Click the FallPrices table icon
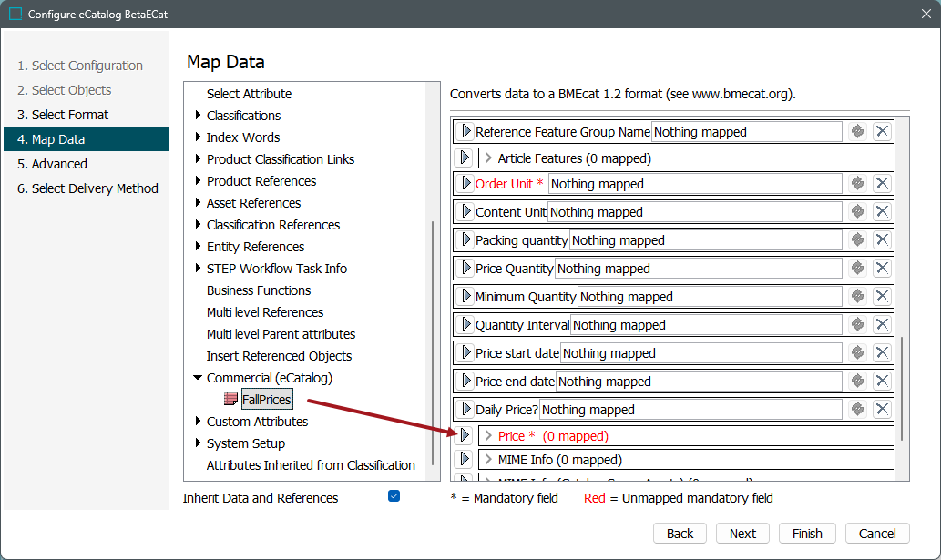Image resolution: width=941 pixels, height=560 pixels. coord(231,400)
